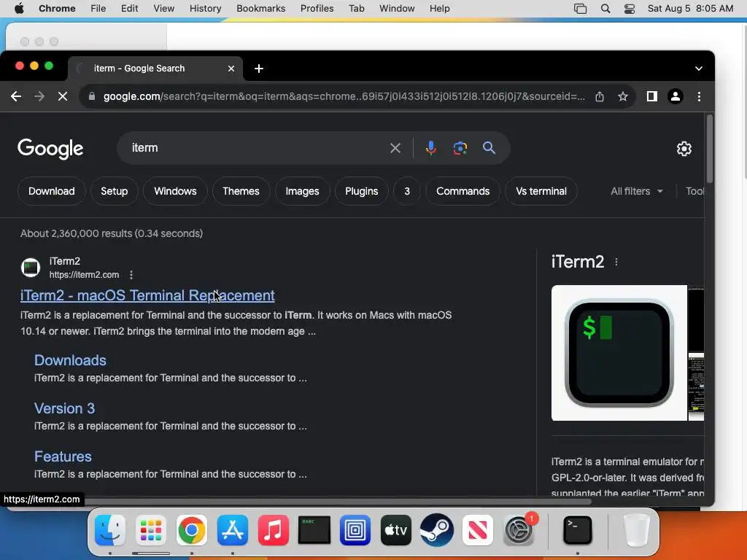Open iTerm terminal icon in Dock
Screen dimensions: 747x560
click(578, 530)
